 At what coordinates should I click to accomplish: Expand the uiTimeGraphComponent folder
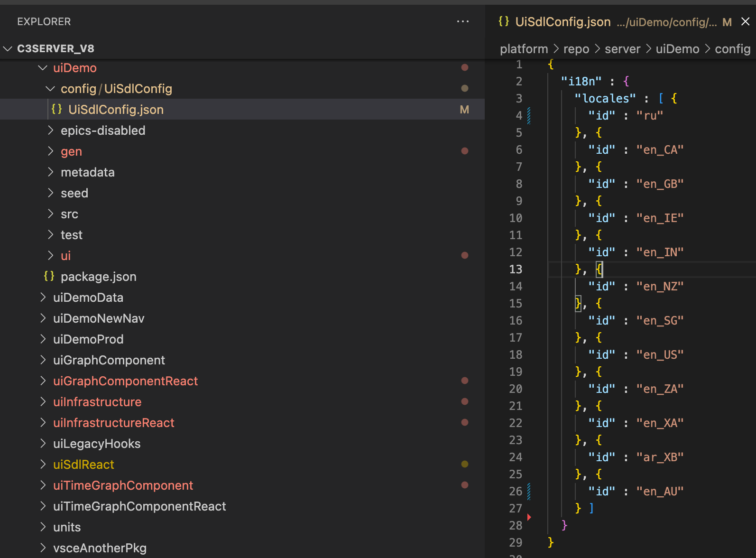point(43,485)
